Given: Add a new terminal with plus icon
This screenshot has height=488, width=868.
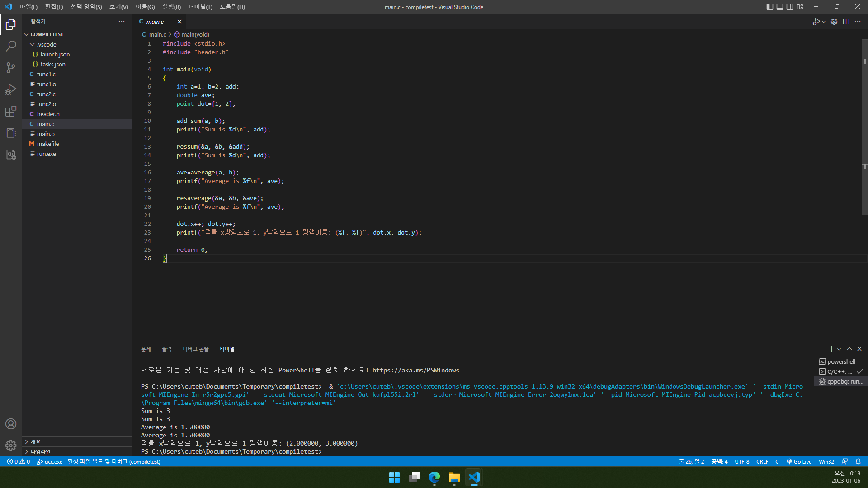Looking at the screenshot, I should click(831, 349).
